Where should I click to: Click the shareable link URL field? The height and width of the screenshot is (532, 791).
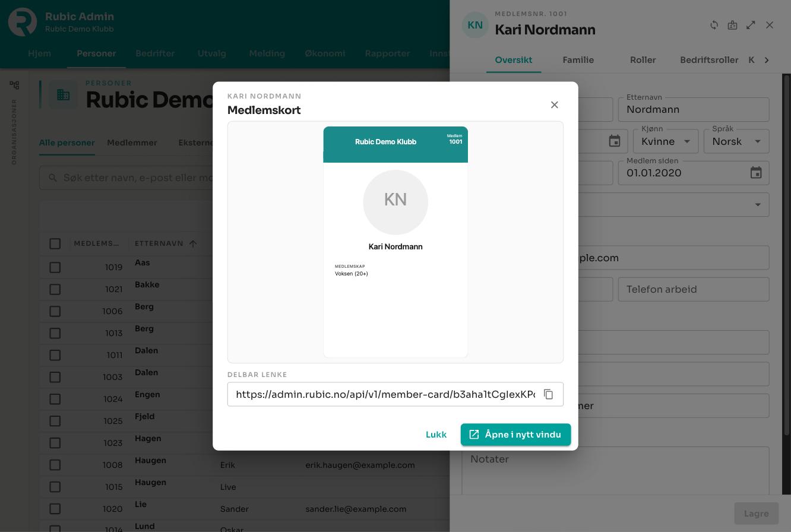pyautogui.click(x=385, y=394)
